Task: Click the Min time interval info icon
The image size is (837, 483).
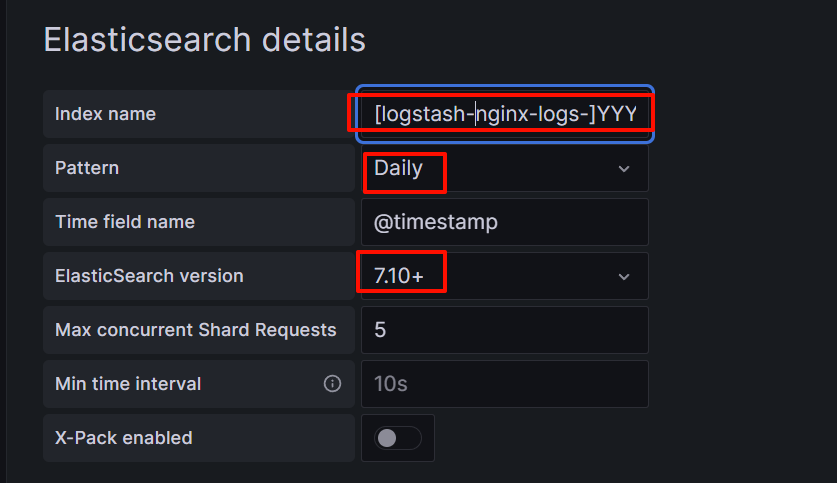Action: 332,384
